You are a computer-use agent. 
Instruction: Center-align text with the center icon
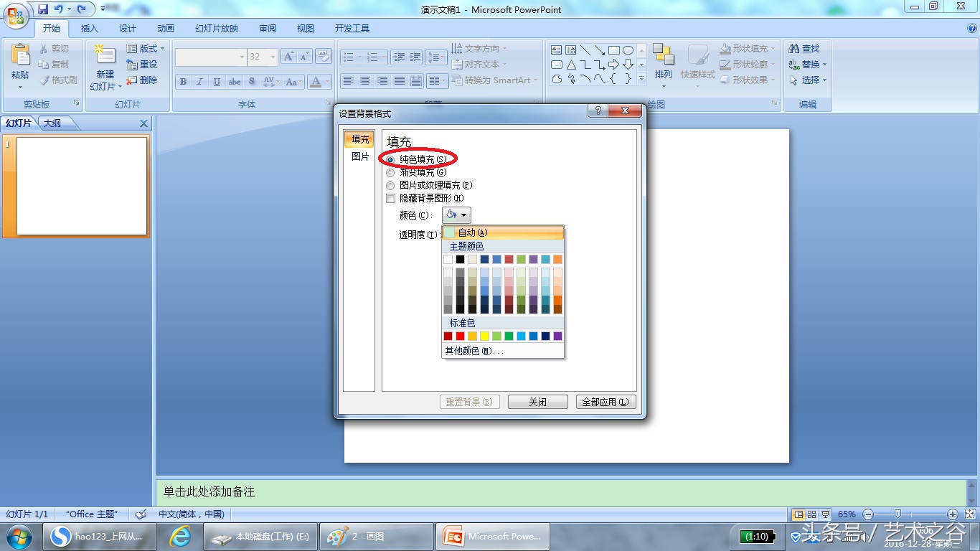pos(365,81)
